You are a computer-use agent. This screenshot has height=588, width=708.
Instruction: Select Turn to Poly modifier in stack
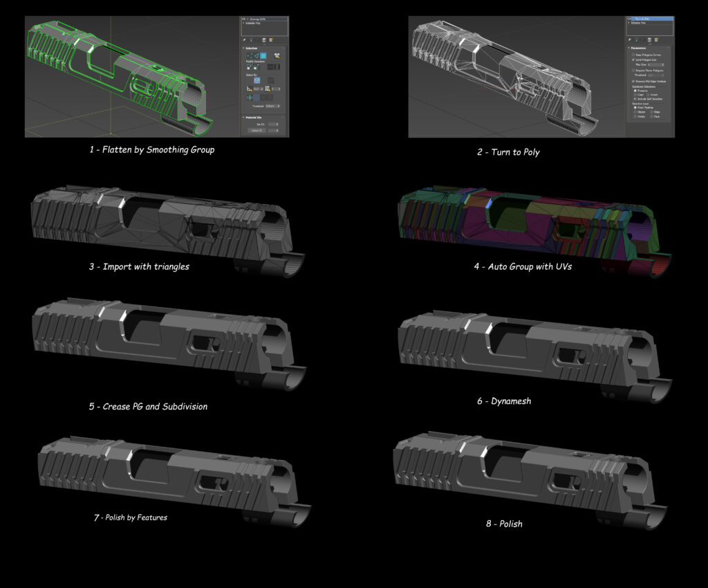click(653, 19)
